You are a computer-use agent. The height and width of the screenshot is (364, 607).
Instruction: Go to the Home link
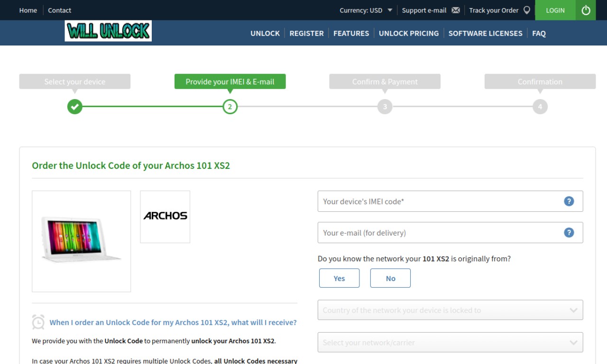(x=28, y=10)
